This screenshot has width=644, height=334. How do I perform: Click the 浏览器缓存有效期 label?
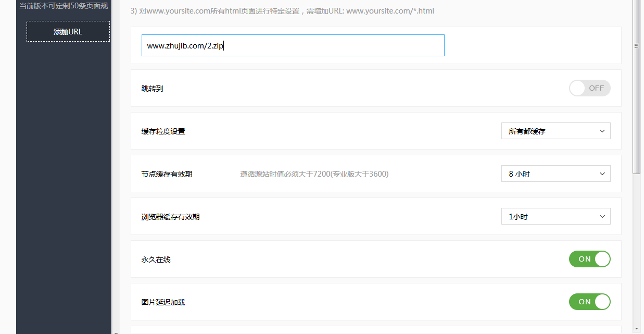click(x=170, y=217)
